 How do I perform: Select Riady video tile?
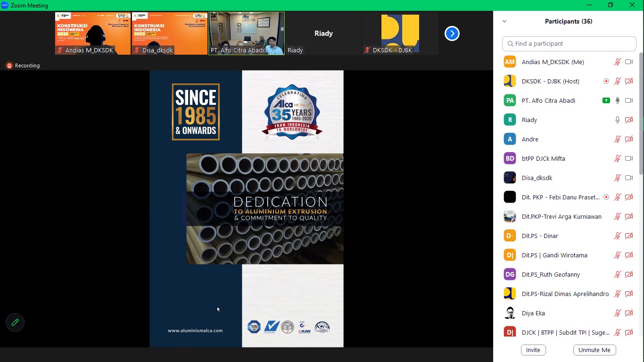click(x=323, y=33)
